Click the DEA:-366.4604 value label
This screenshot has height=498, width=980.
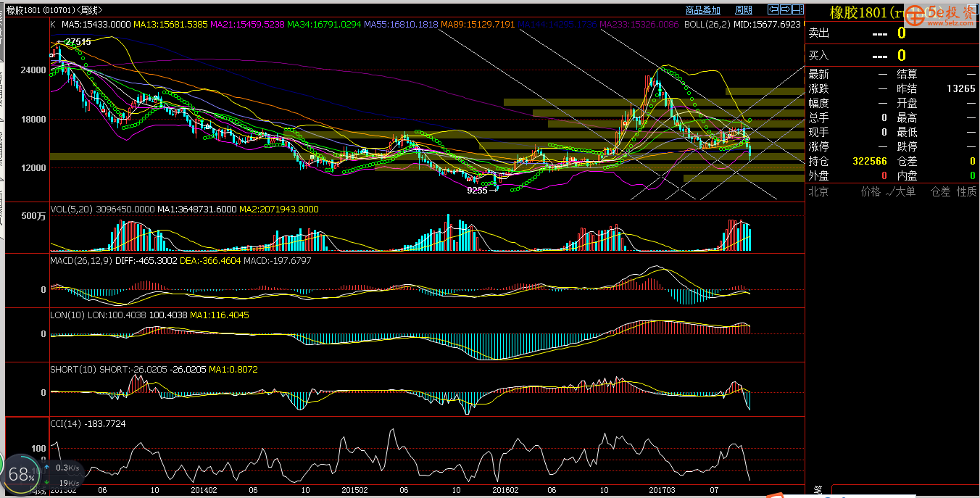click(x=209, y=260)
